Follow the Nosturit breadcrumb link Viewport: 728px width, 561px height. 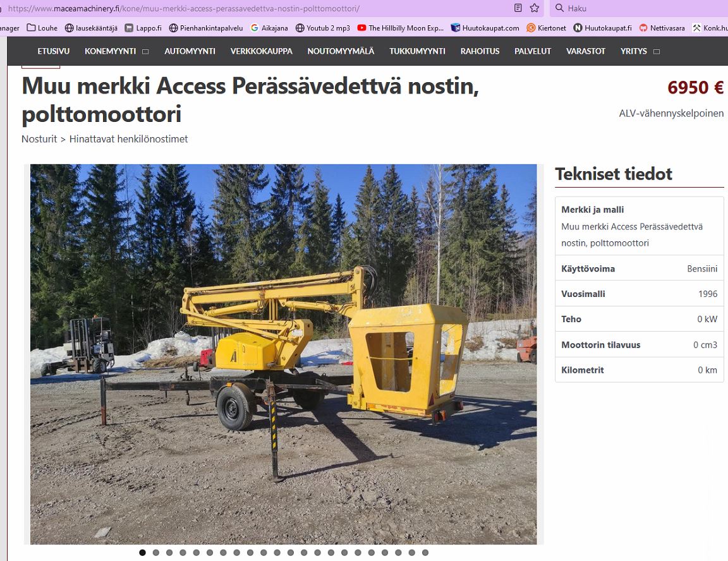coord(39,139)
